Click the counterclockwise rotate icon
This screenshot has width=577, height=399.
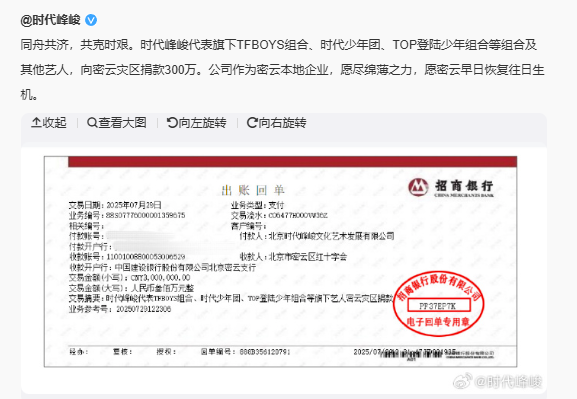(x=172, y=122)
